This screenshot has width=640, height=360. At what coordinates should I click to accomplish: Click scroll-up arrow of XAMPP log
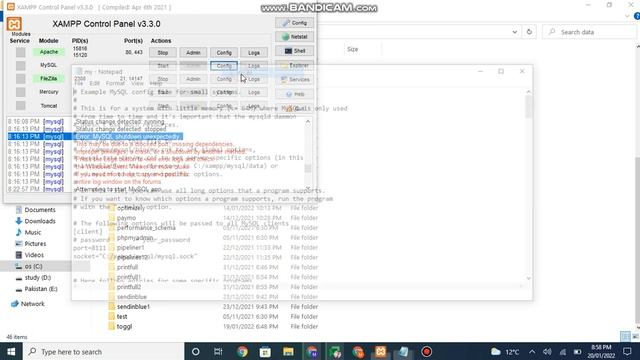[x=308, y=122]
